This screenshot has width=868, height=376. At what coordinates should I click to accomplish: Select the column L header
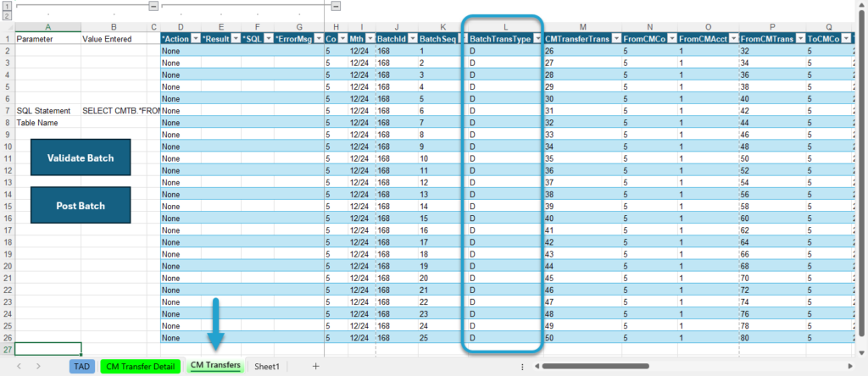coord(504,27)
